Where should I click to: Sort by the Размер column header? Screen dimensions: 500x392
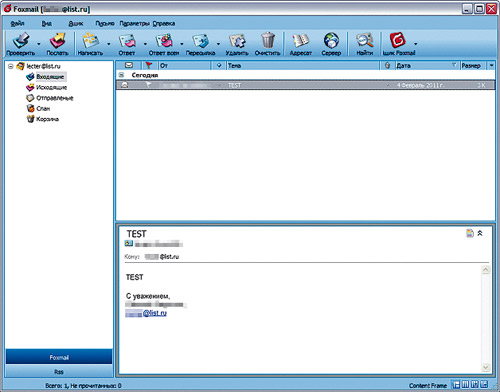coord(473,65)
